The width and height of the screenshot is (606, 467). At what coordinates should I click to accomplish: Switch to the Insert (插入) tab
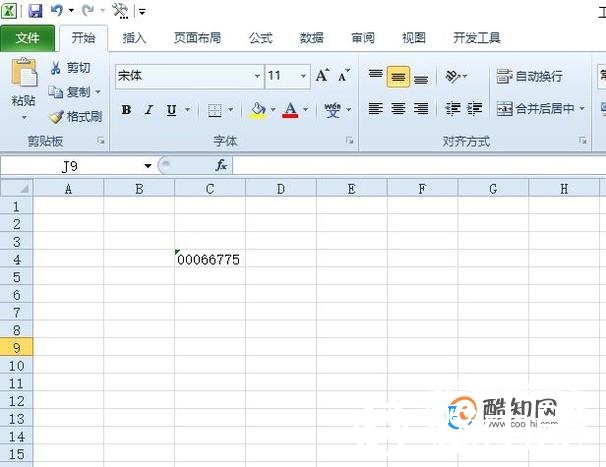pos(134,38)
